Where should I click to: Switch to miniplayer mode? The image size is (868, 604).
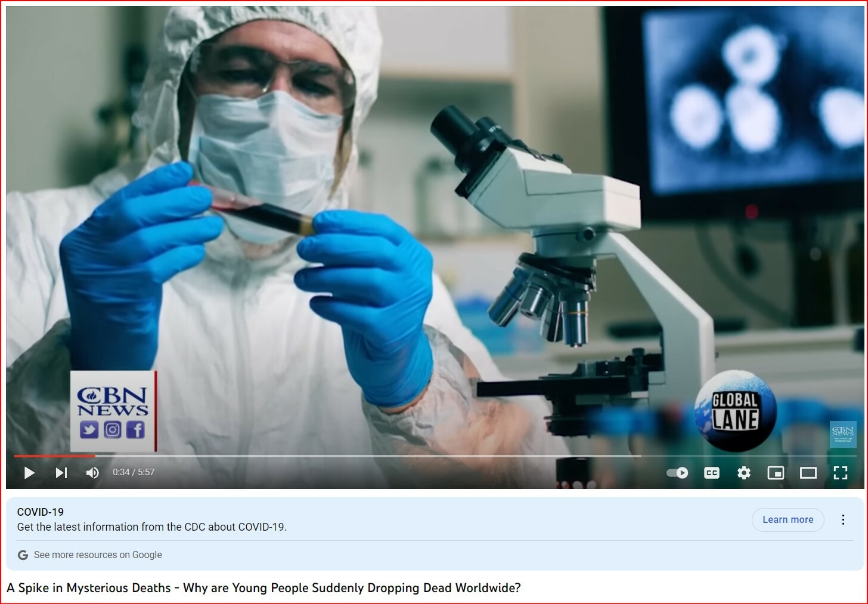pos(776,473)
